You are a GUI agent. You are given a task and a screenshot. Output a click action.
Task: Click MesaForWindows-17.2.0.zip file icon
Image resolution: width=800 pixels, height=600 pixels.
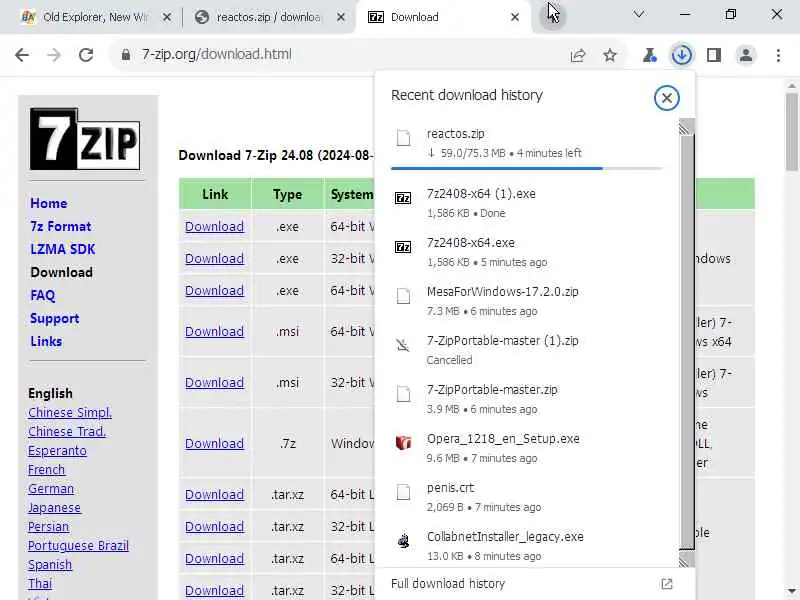click(x=403, y=295)
